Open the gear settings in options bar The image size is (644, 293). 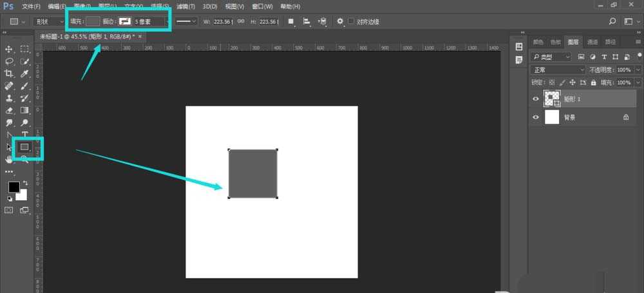340,21
